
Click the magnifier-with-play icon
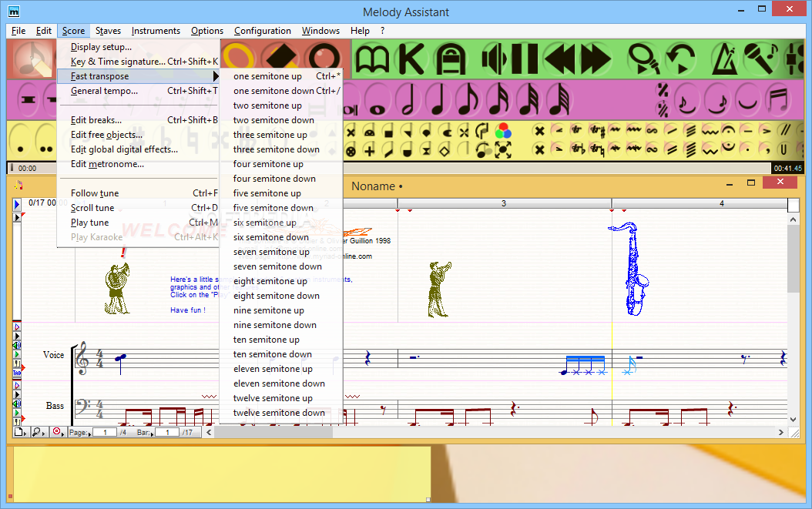(x=644, y=59)
